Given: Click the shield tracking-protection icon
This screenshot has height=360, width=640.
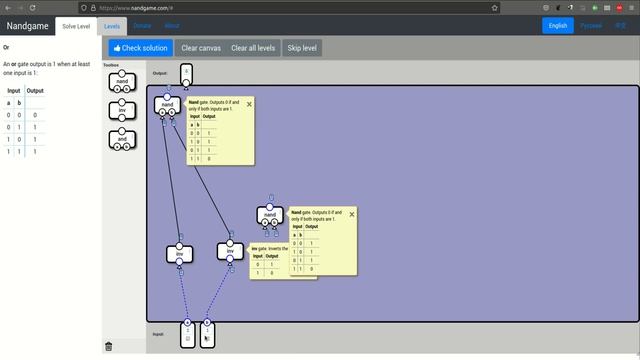Looking at the screenshot, I should tap(84, 8).
